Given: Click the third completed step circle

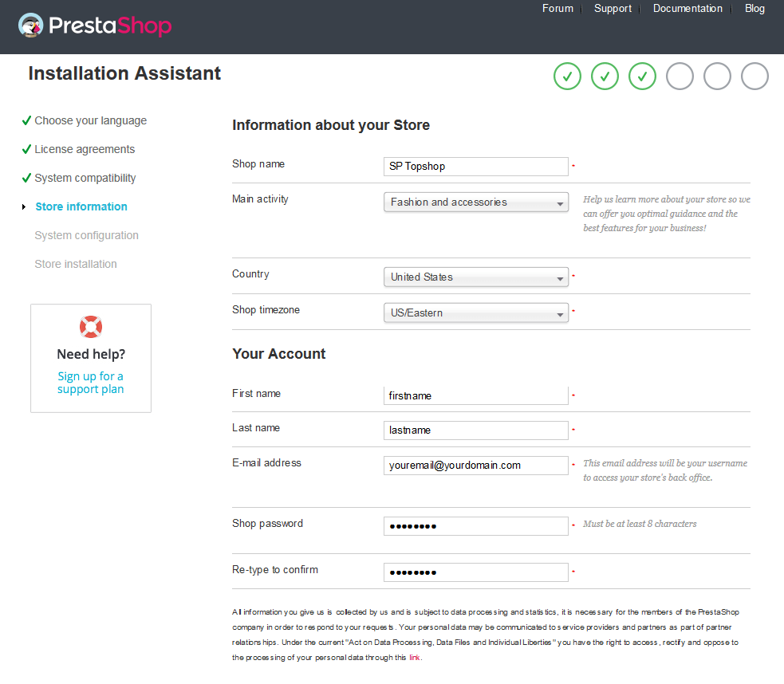Looking at the screenshot, I should [642, 77].
